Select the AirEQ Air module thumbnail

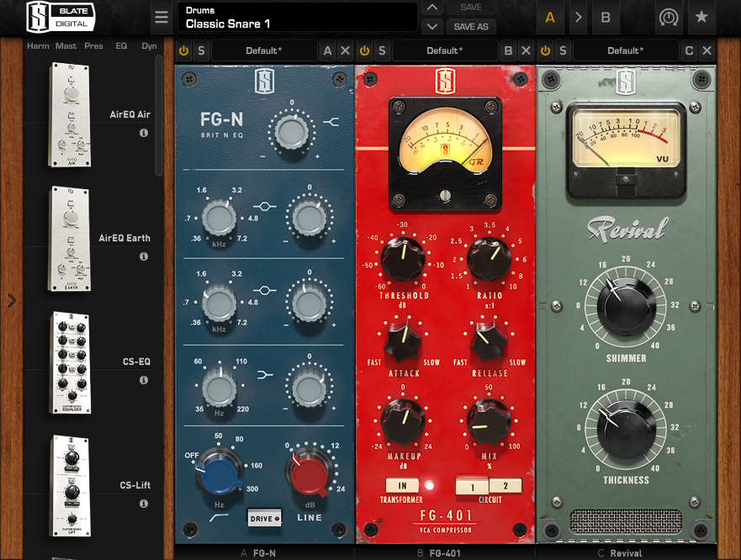click(70, 115)
